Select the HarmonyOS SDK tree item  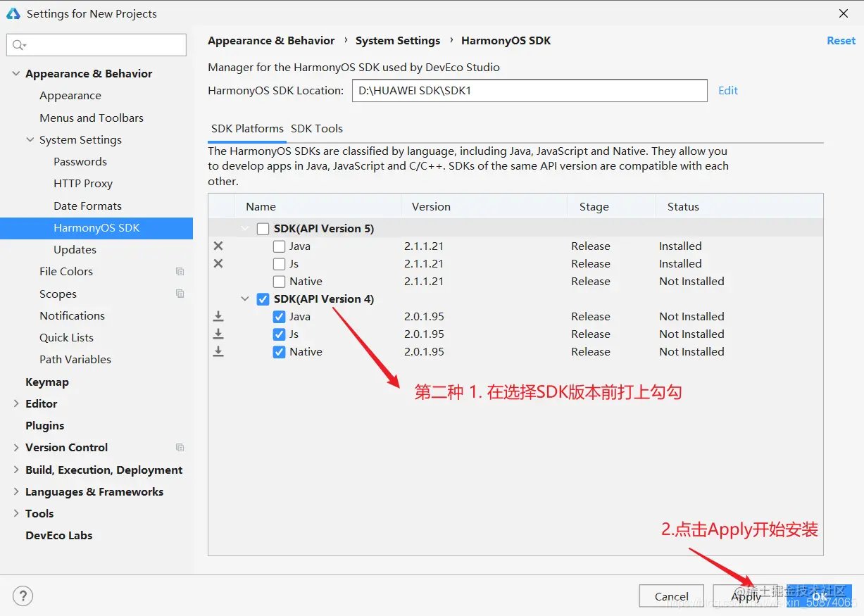(x=96, y=227)
